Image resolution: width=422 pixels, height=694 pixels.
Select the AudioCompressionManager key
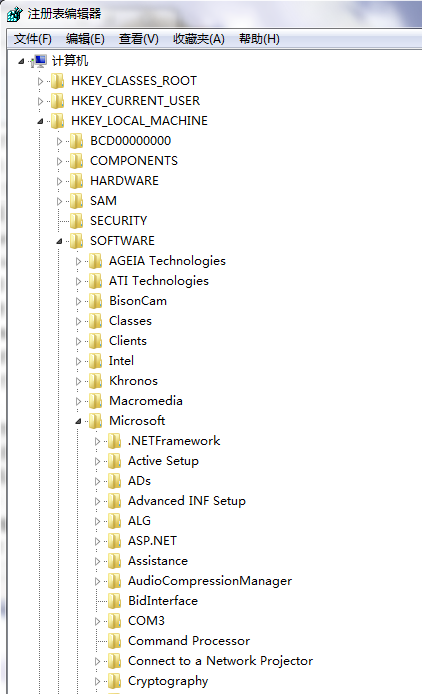point(210,581)
